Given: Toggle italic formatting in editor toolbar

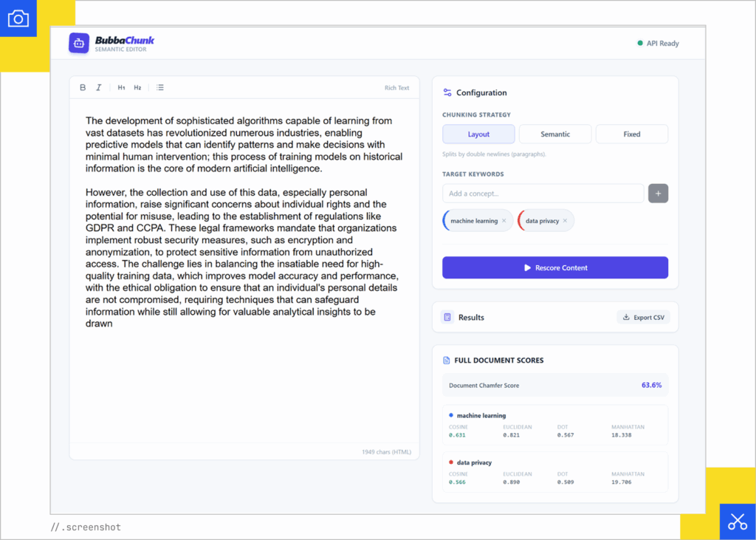Looking at the screenshot, I should pos(99,88).
